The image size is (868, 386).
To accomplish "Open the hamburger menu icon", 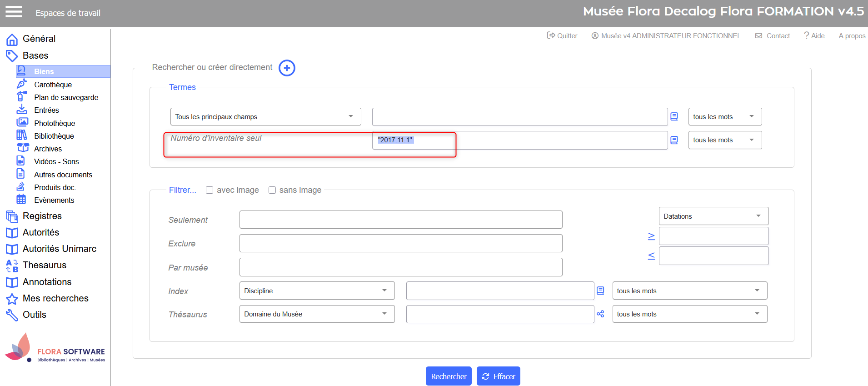I will pyautogui.click(x=14, y=12).
